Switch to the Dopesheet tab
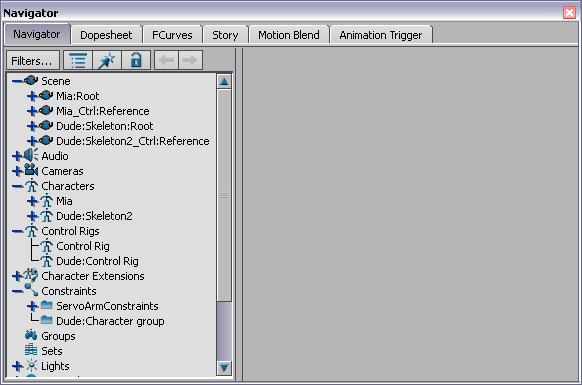 106,35
